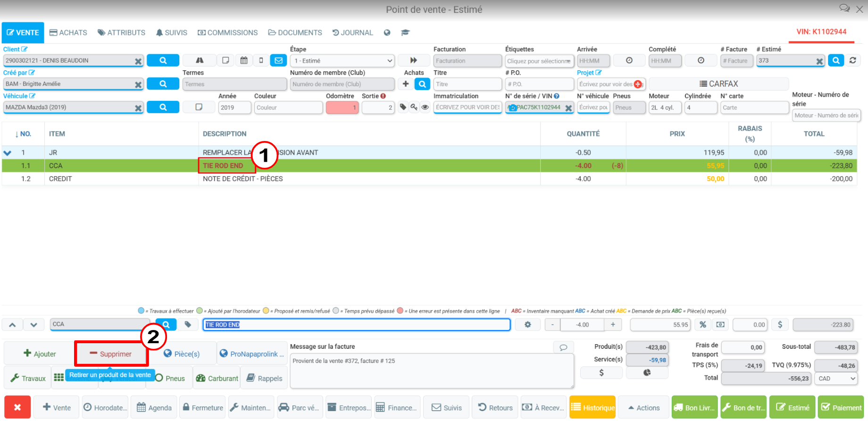Collapse row 1 using its chevron
Image resolution: width=868 pixels, height=421 pixels.
8,153
